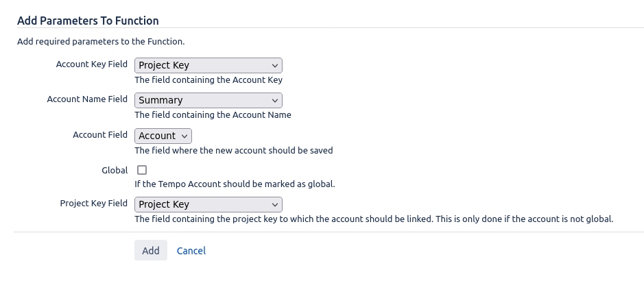Open the Account Key Field select box
This screenshot has width=644, height=281.
(208, 66)
